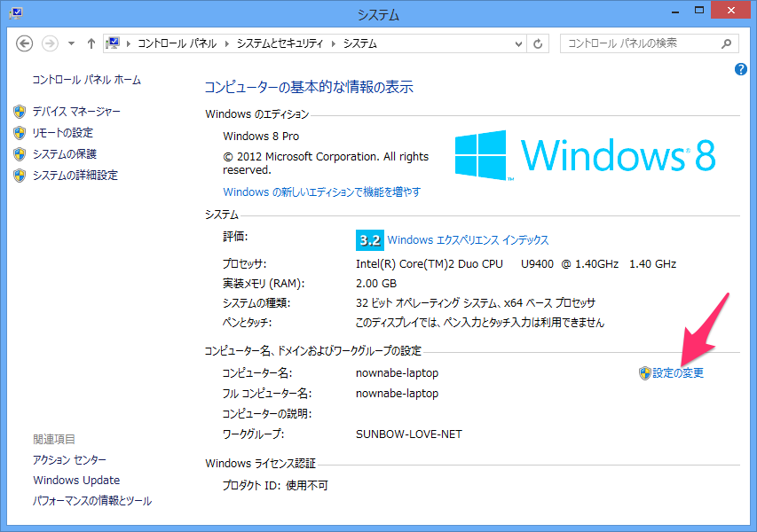
Task: Select computer name value beside コンピューター名:
Action: tap(397, 373)
